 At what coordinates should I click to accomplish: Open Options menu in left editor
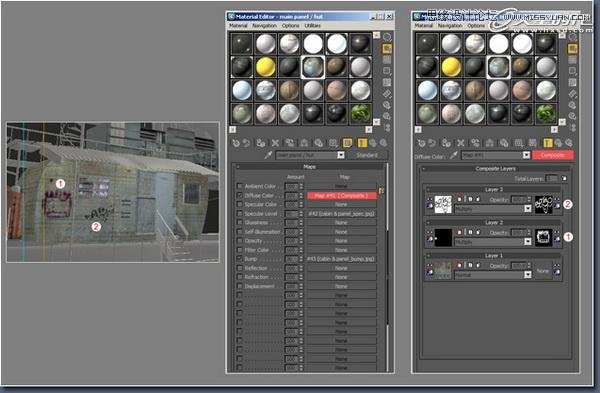coord(290,26)
